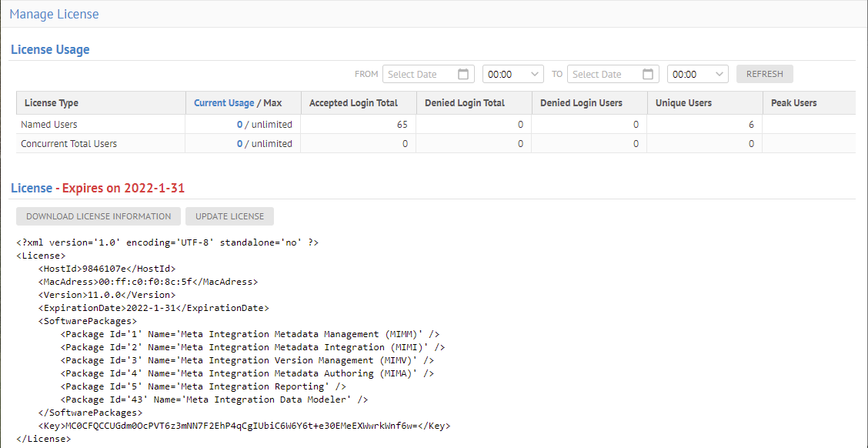Click the Denied Login Total column header
Screen dimensions: 868x448
tap(464, 103)
